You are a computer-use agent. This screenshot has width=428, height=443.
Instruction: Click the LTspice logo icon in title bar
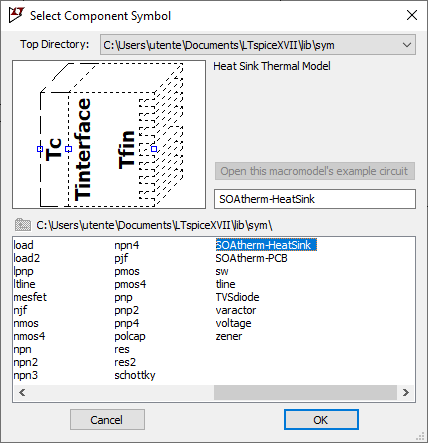(16, 15)
